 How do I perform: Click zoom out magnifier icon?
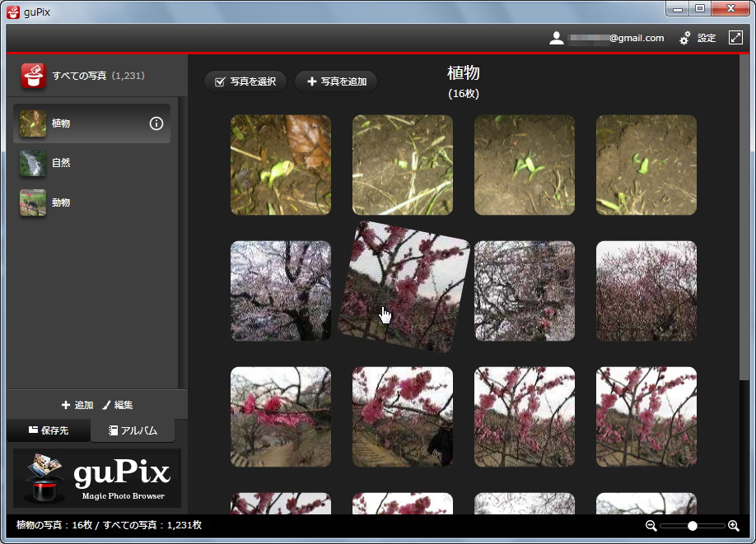(x=651, y=526)
